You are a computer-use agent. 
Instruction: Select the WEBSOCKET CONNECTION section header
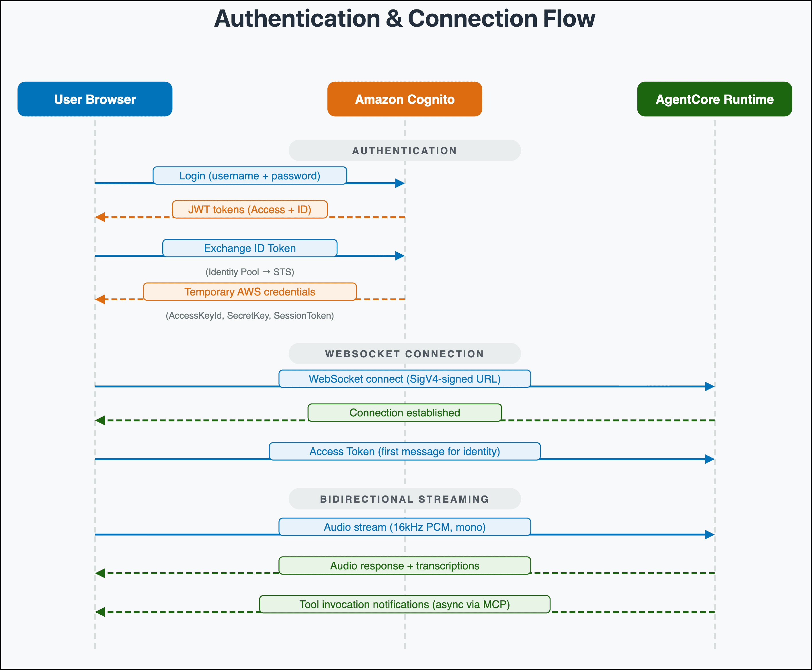tap(404, 354)
